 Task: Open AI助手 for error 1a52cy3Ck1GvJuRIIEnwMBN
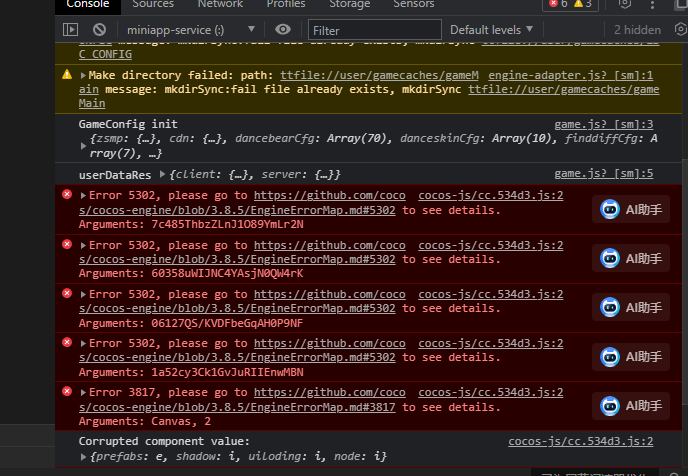coord(631,357)
